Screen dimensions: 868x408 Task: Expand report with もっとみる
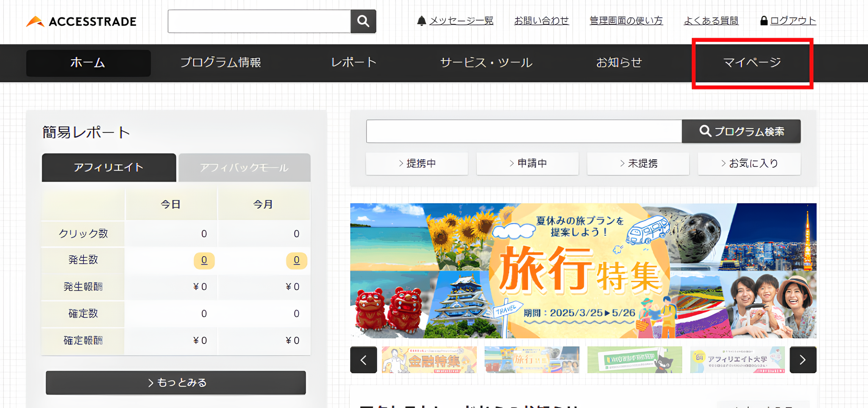point(176,383)
